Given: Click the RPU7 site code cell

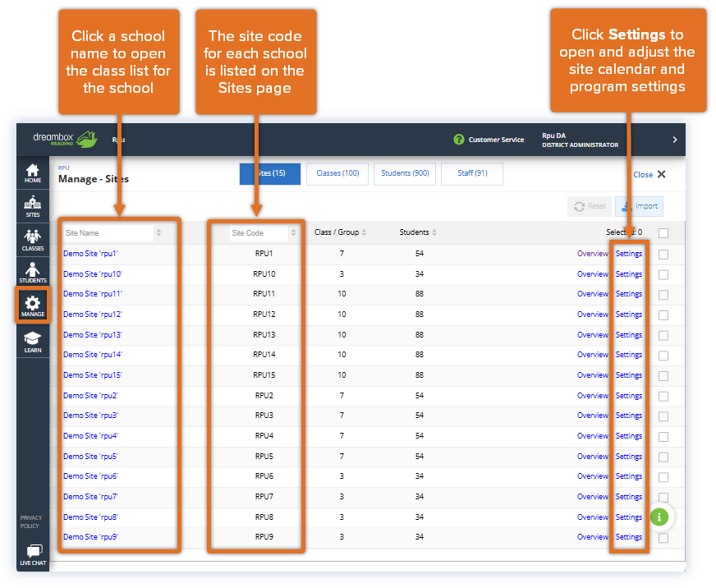Looking at the screenshot, I should coord(264,497).
